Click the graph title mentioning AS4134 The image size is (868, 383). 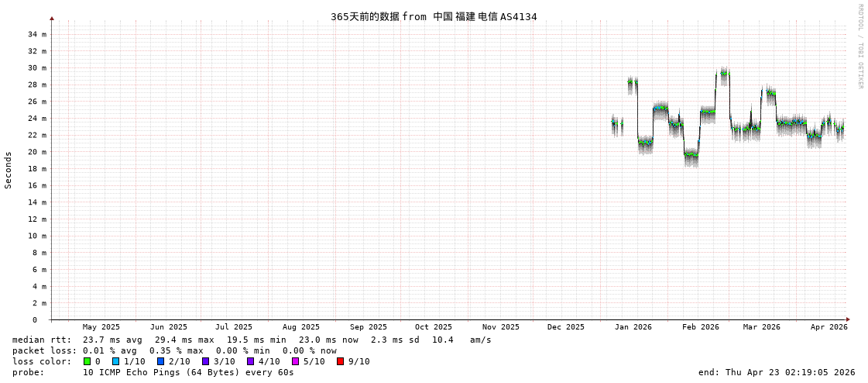[434, 16]
